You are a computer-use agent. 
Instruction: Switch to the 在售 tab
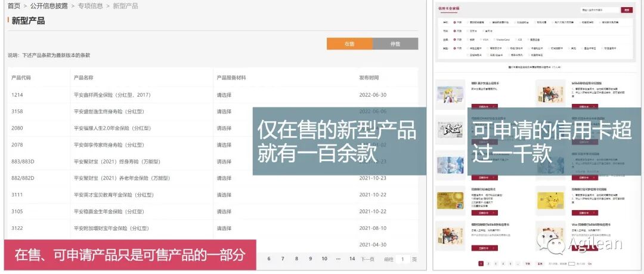[x=349, y=44]
